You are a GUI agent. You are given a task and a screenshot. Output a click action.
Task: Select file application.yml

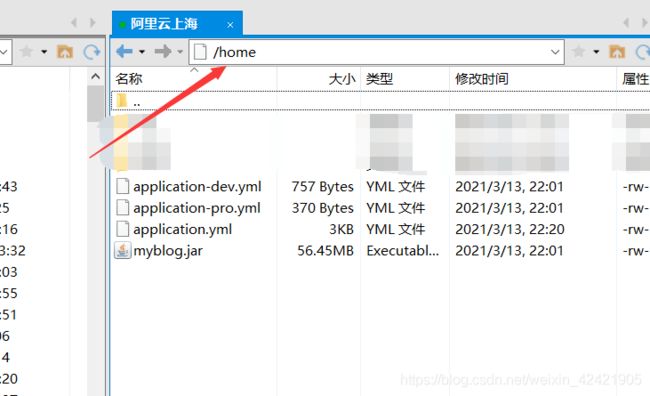click(x=182, y=229)
